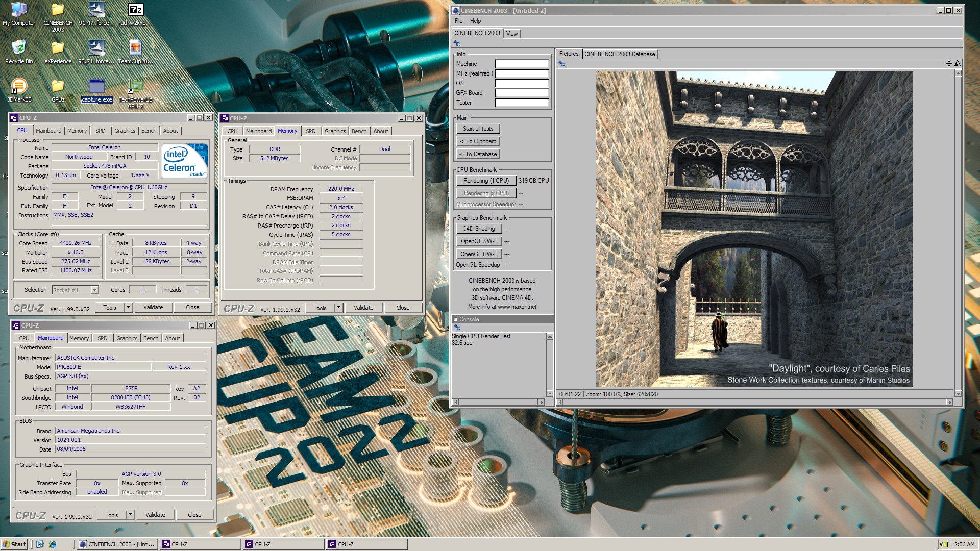Image resolution: width=980 pixels, height=551 pixels.
Task: Run the OpenGL SW-L benchmark
Action: pyautogui.click(x=479, y=241)
